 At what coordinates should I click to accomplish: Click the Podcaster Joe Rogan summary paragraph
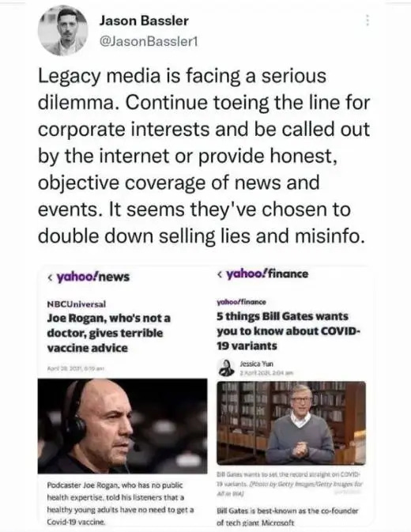pos(120,504)
